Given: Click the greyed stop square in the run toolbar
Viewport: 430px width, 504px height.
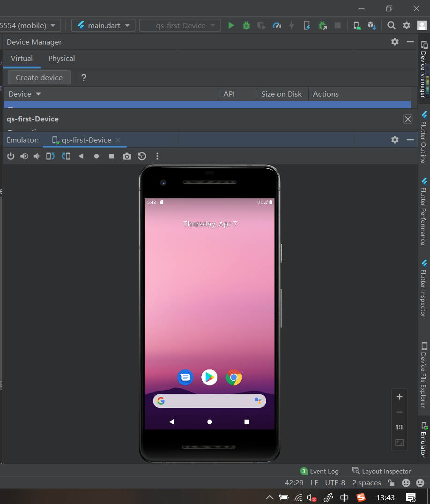Looking at the screenshot, I should (x=338, y=25).
